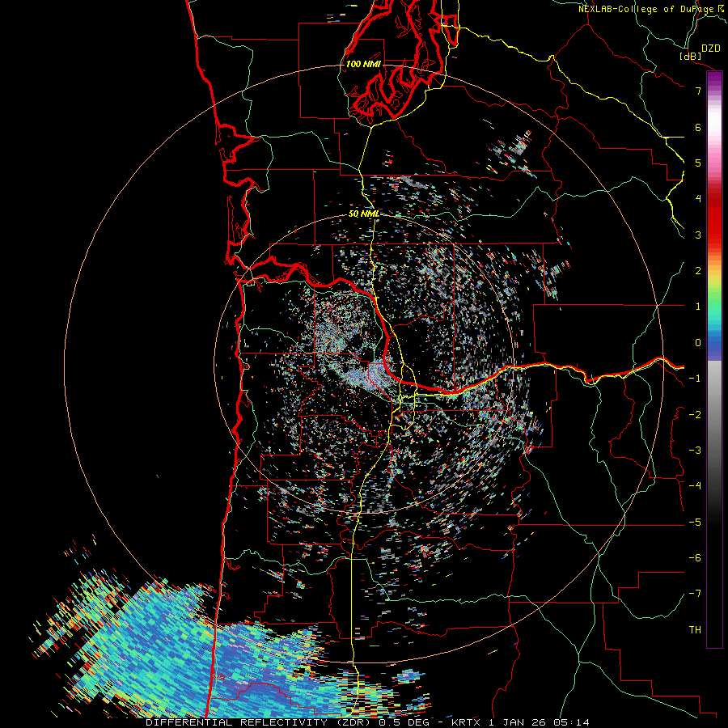
Task: Click the positive '3' scale label
Action: click(x=698, y=235)
